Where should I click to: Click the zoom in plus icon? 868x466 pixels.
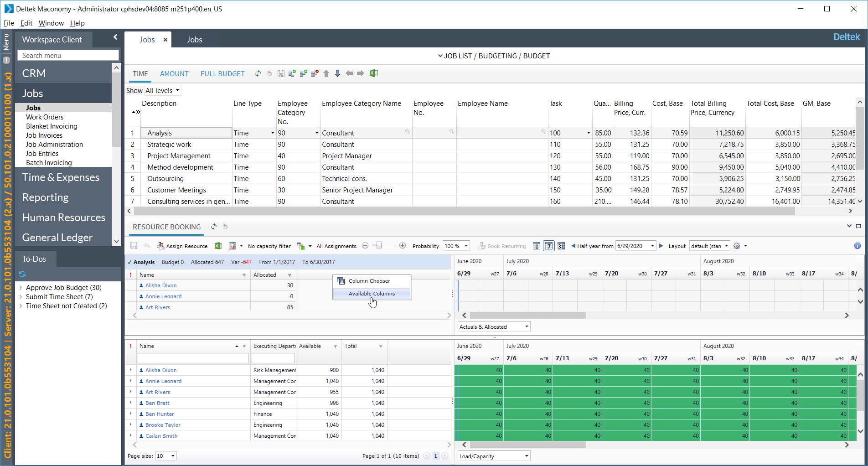pyautogui.click(x=403, y=246)
